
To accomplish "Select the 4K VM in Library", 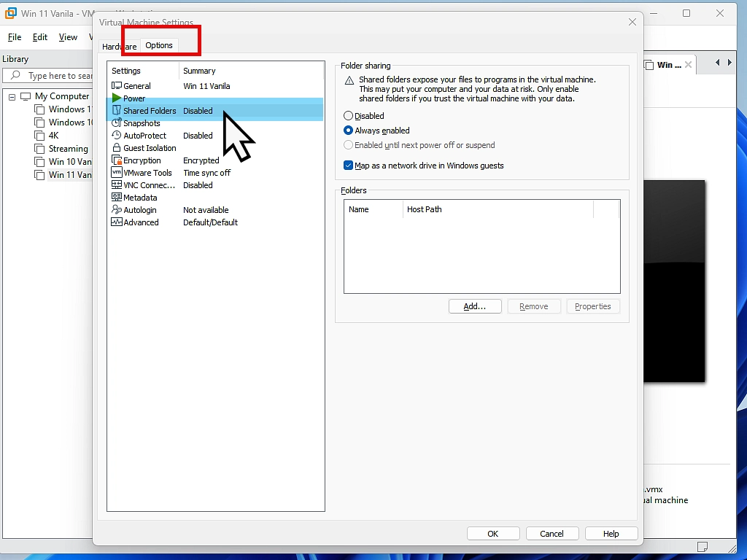I will click(53, 136).
